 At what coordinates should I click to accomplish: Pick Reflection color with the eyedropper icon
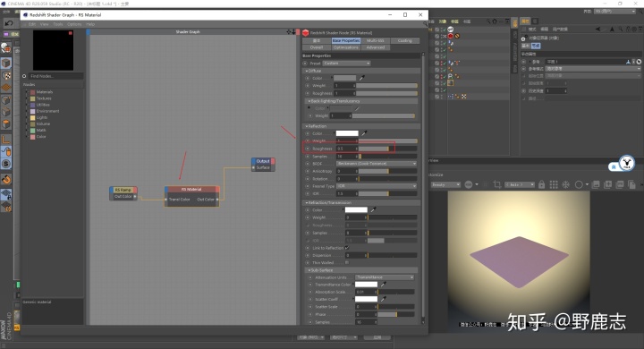pos(364,133)
